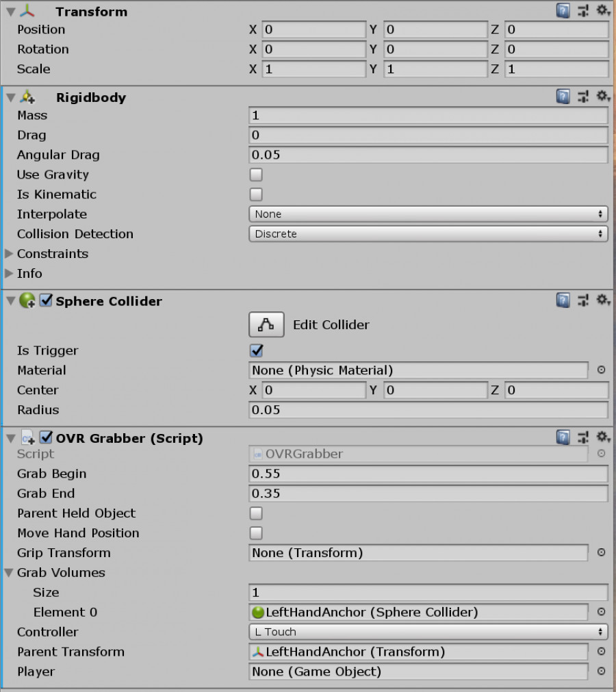Collapse Grab Volumes foldout
Viewport: 616px width, 692px height.
click(x=9, y=573)
